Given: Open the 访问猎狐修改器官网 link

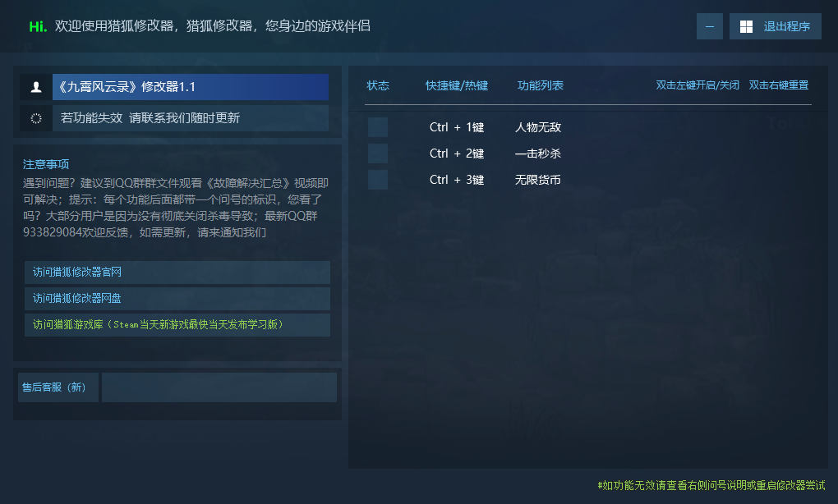Looking at the screenshot, I should coord(177,273).
